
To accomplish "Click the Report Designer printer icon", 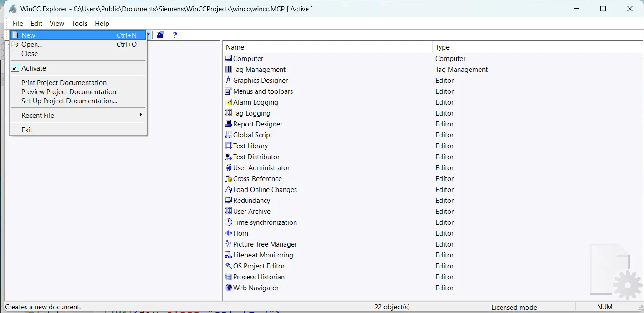I will click(x=229, y=124).
